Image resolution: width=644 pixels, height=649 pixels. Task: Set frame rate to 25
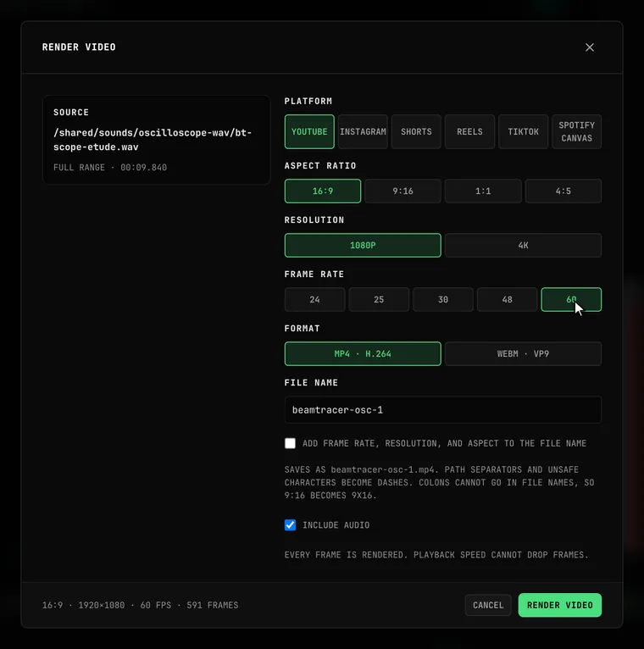(379, 299)
